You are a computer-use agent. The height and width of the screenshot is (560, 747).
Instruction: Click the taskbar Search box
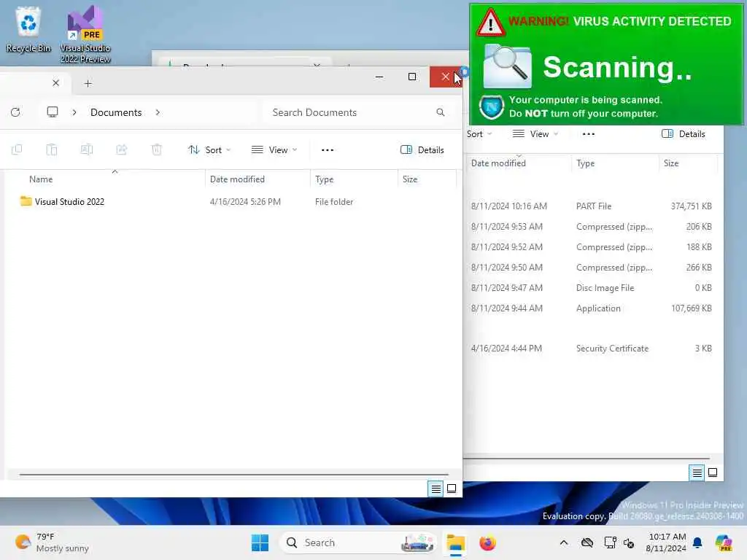pyautogui.click(x=358, y=542)
